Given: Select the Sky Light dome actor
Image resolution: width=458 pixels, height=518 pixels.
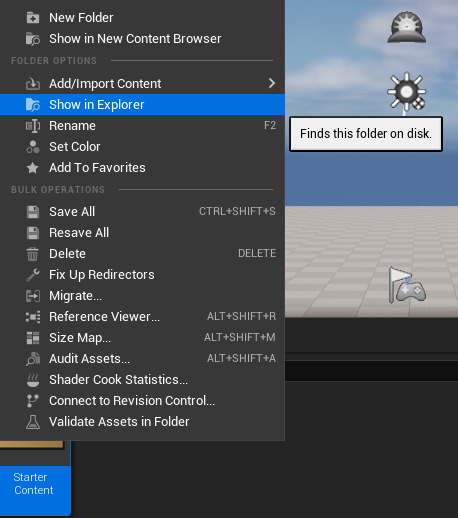Looking at the screenshot, I should 406,27.
